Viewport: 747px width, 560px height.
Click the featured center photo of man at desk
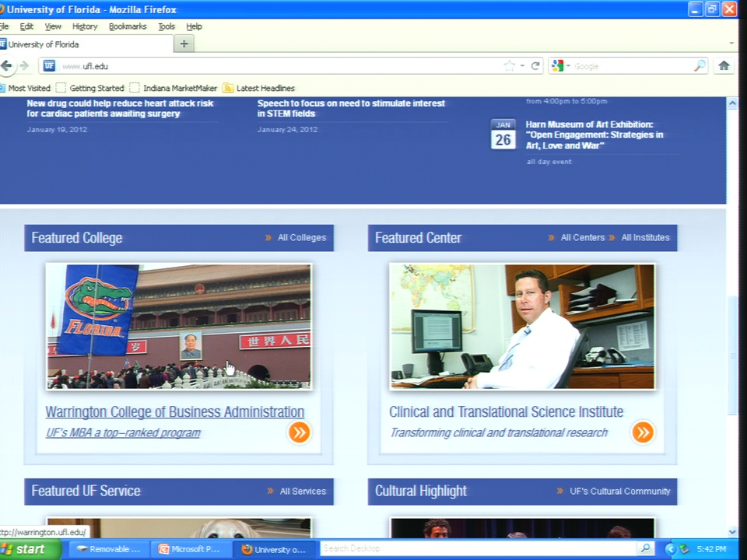point(522,327)
